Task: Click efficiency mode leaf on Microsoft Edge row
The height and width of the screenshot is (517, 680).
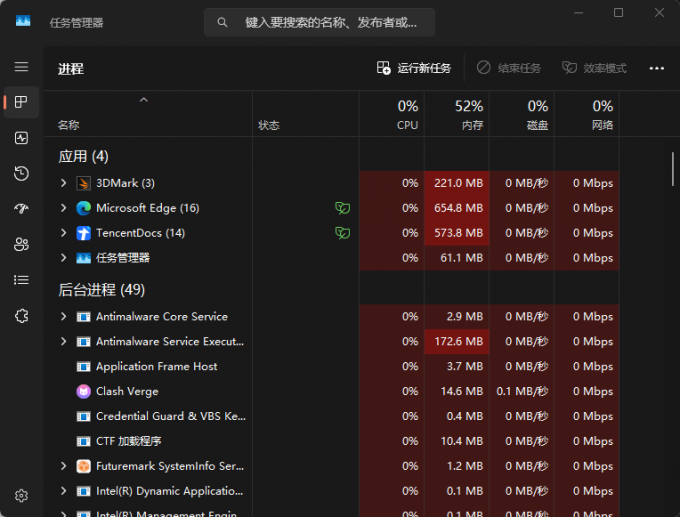Action: tap(342, 208)
